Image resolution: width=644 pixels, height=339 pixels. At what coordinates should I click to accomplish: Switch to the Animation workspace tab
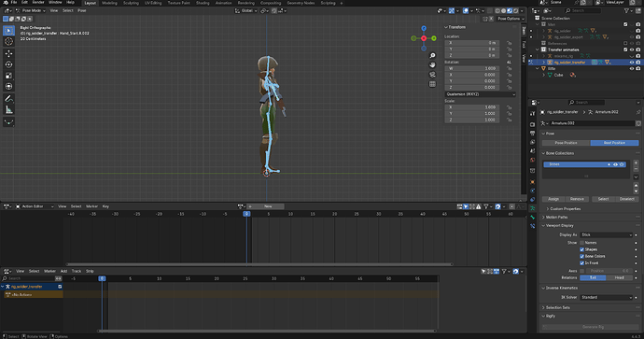[223, 3]
